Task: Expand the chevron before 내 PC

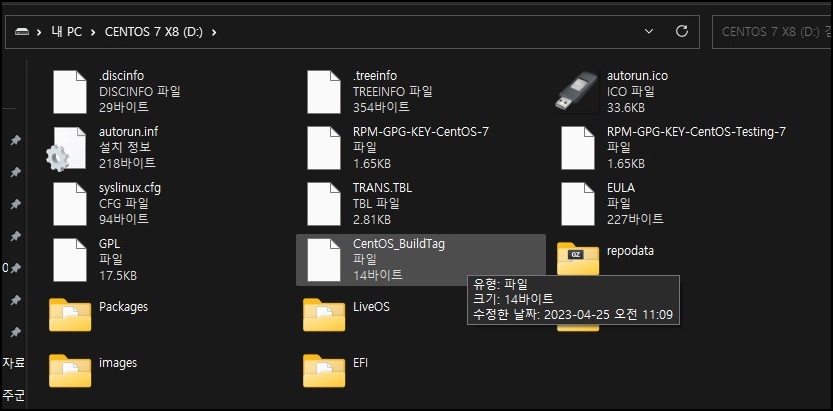Action: click(39, 32)
